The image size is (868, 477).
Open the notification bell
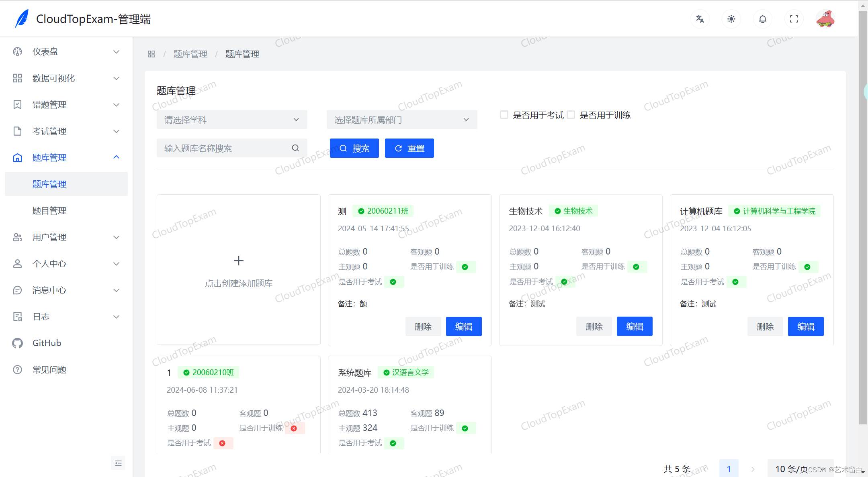coord(762,18)
